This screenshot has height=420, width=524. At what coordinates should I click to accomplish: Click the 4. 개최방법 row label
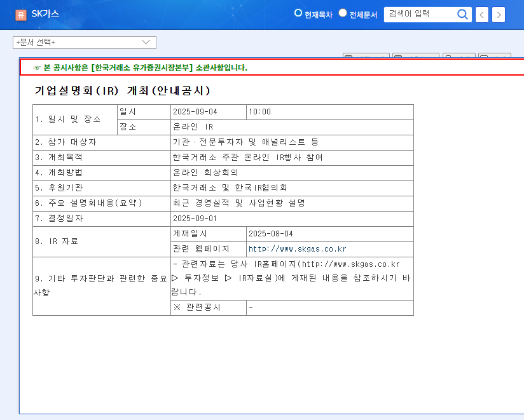[102, 173]
